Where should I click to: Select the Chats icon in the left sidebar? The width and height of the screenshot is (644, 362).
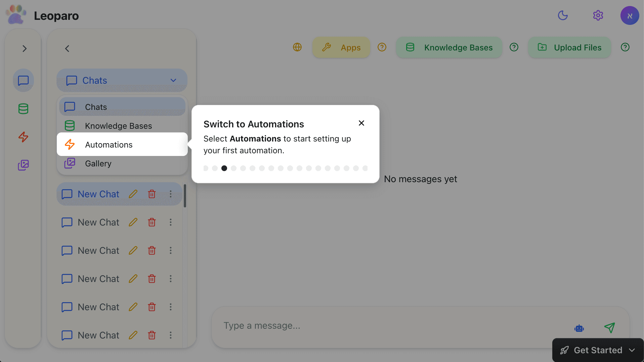pyautogui.click(x=23, y=80)
